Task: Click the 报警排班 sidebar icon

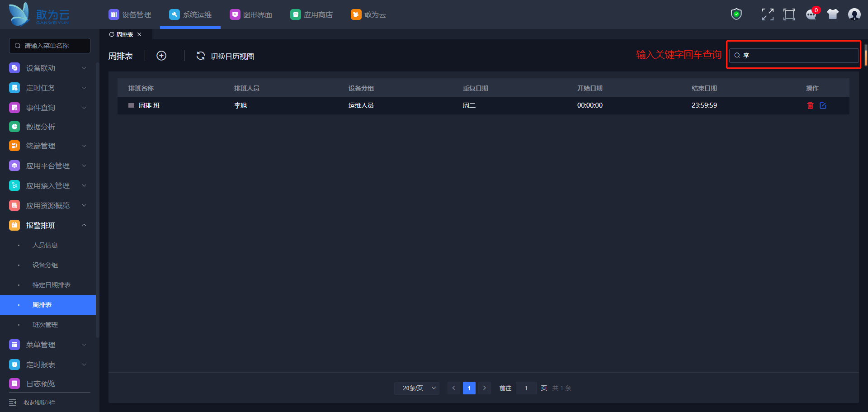Action: [x=14, y=225]
